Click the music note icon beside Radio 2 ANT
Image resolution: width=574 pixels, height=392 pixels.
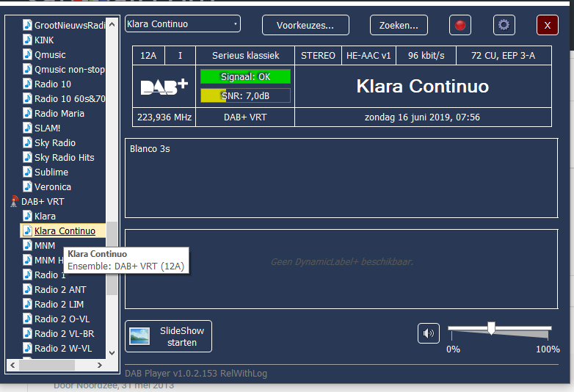pos(27,289)
